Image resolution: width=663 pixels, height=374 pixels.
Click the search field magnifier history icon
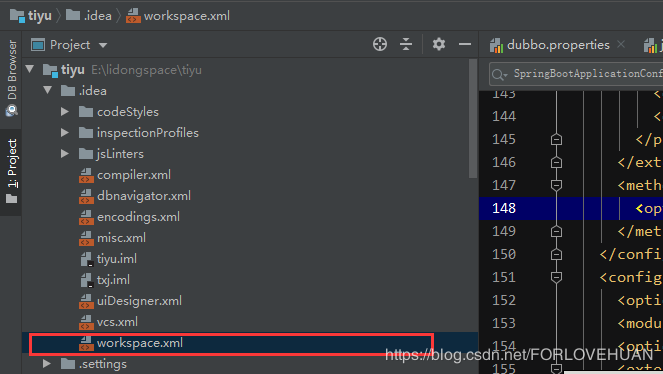tap(499, 75)
